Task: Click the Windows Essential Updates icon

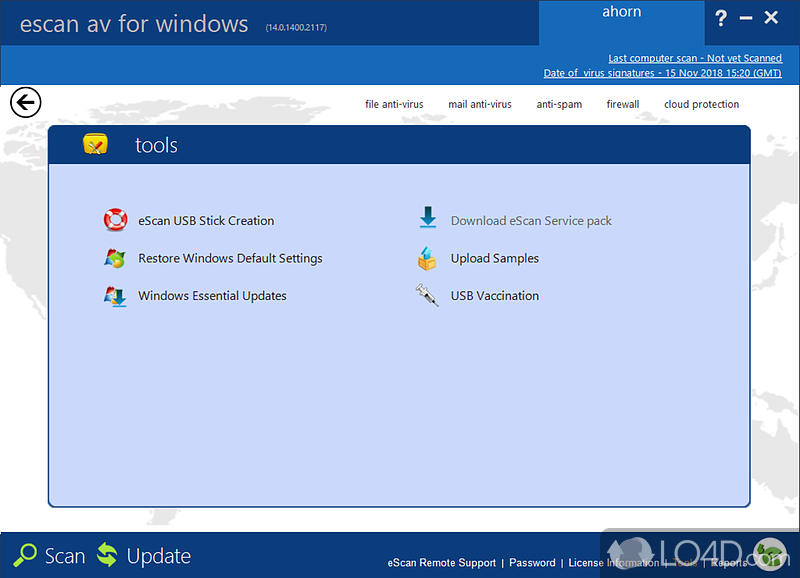Action: tap(115, 296)
